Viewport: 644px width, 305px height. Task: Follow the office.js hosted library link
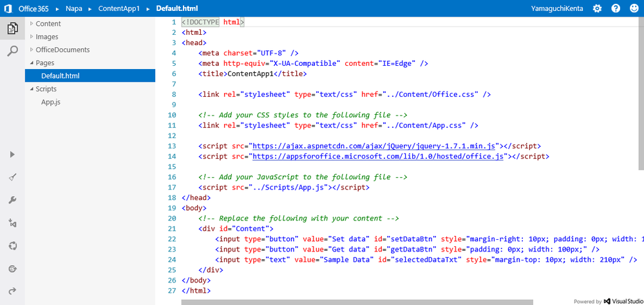click(378, 156)
